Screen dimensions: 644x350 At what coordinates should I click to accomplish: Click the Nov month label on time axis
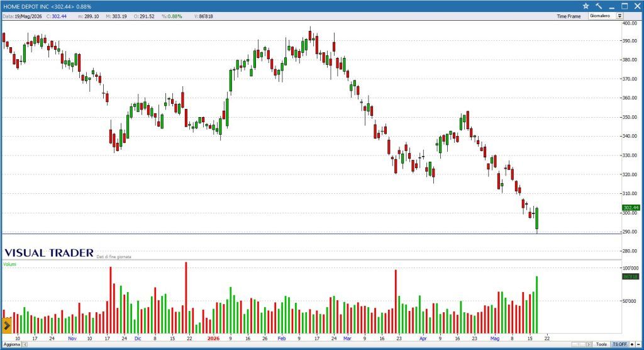coord(72,339)
